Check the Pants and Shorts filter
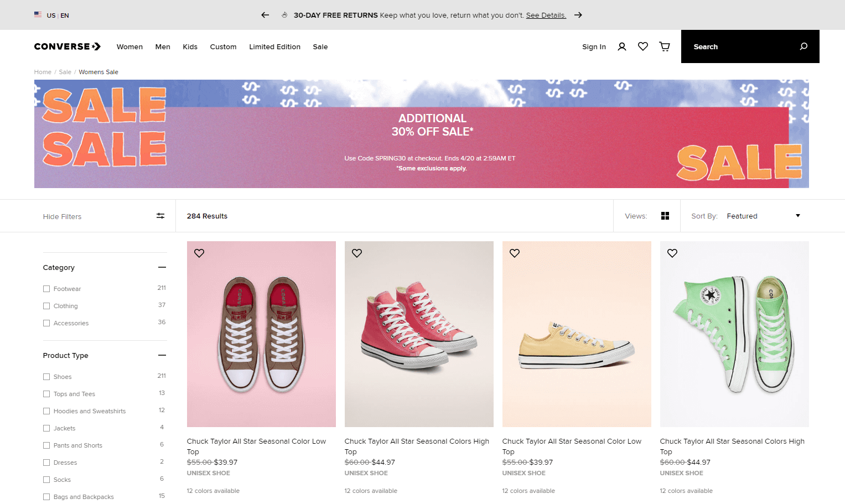Image resolution: width=845 pixels, height=504 pixels. point(46,445)
